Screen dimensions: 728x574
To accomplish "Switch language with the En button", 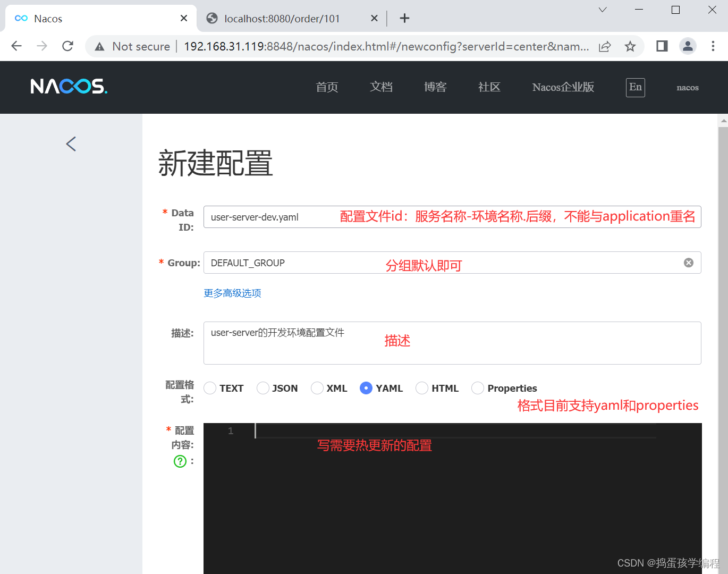I will click(636, 87).
